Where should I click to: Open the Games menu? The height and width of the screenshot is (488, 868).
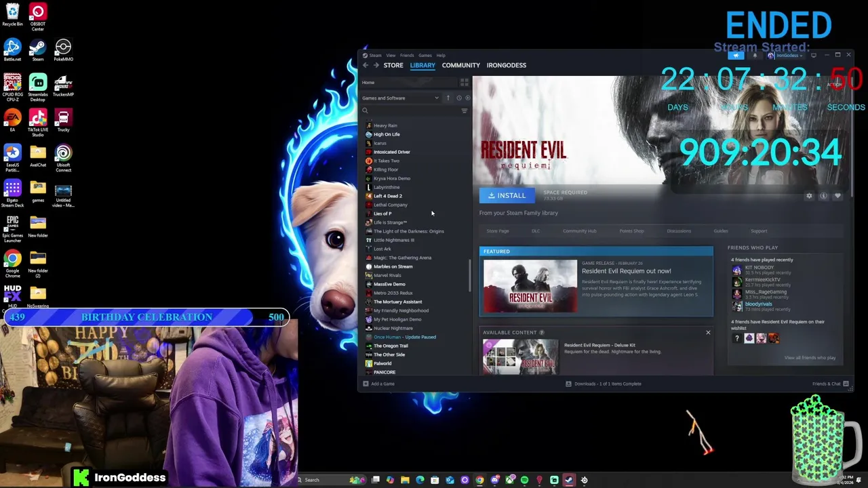(425, 56)
